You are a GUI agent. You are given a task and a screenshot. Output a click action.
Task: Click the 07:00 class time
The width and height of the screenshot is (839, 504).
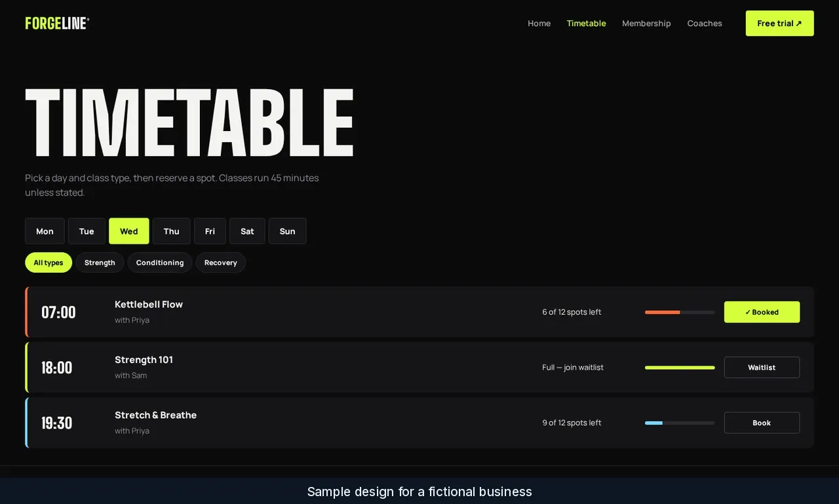pos(58,312)
